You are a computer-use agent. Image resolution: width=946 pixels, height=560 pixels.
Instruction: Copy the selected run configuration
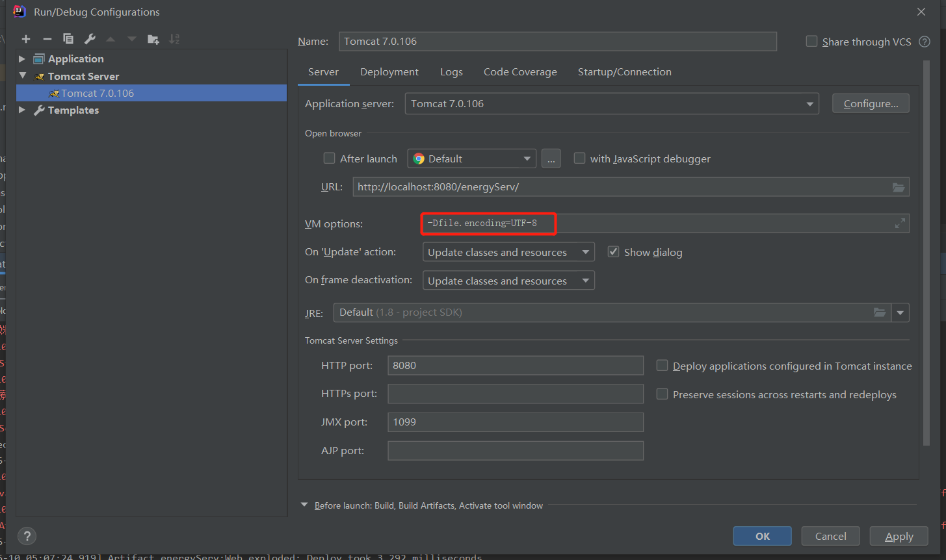tap(68, 40)
